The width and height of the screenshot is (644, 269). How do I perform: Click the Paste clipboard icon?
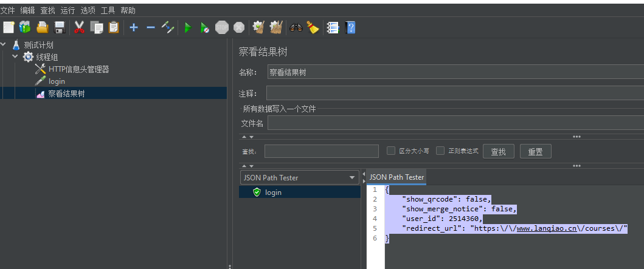point(113,27)
